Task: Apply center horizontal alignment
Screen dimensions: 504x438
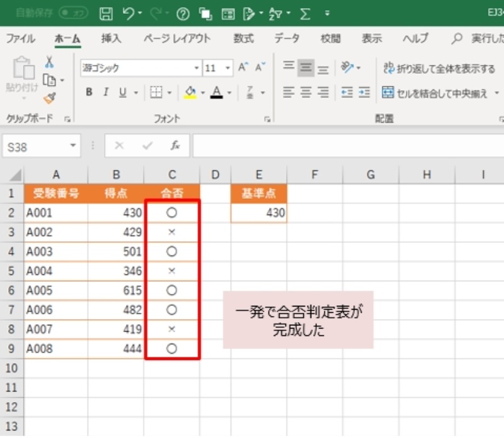Action: [306, 93]
